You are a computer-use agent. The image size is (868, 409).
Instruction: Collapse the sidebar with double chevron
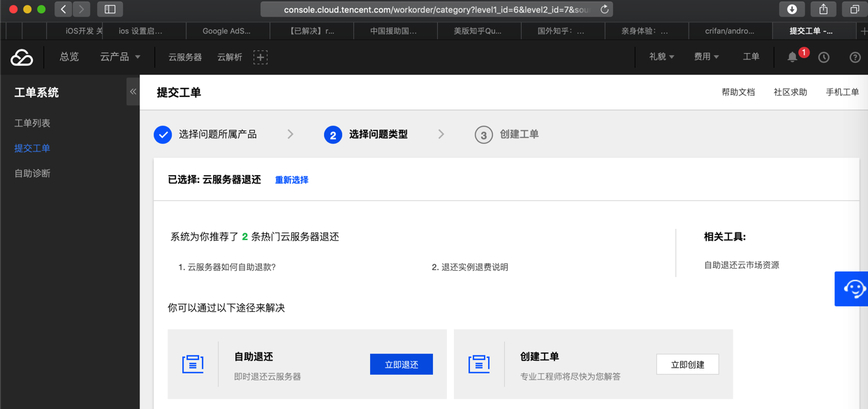click(x=133, y=91)
